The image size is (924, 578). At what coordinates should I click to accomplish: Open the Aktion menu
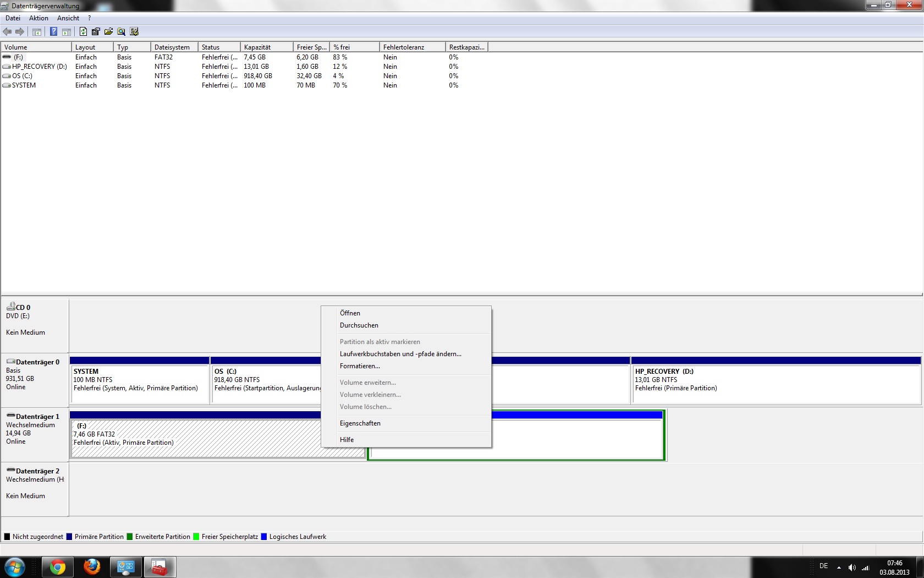click(x=38, y=18)
